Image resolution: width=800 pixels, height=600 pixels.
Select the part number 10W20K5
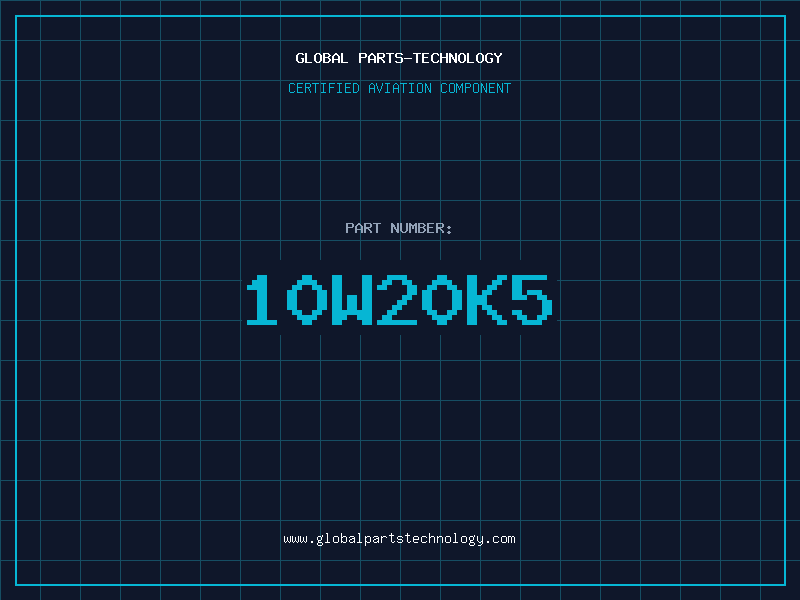[x=399, y=299]
